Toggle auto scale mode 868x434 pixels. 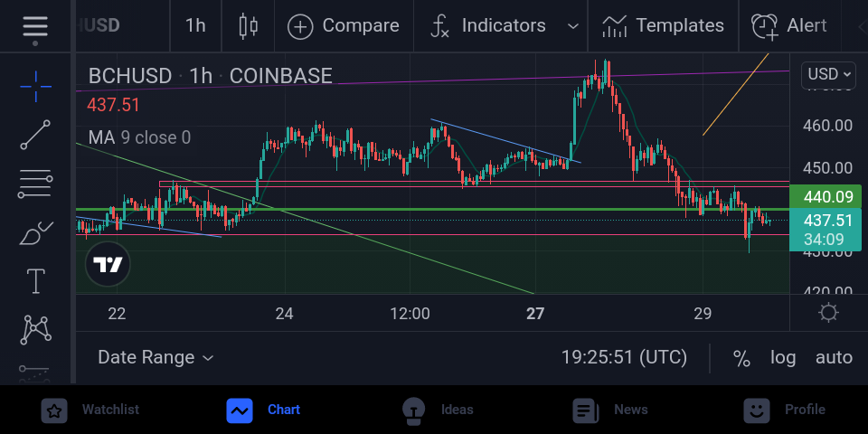tap(834, 358)
